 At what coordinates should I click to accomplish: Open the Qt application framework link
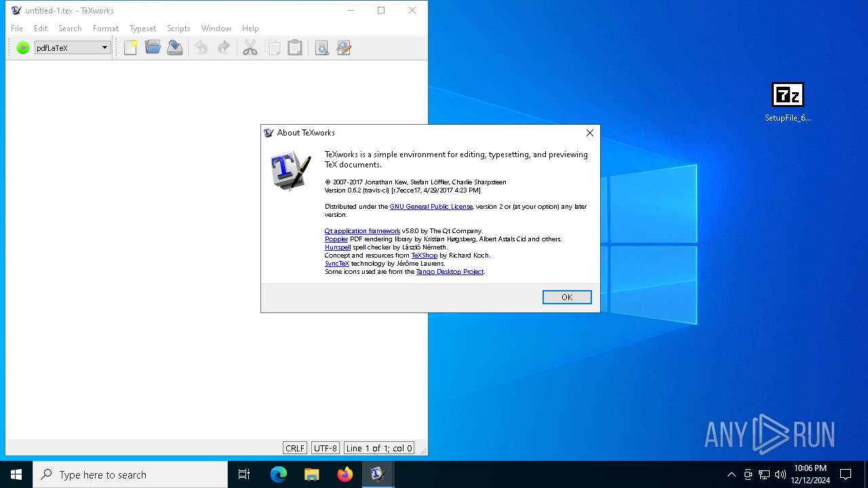click(362, 231)
